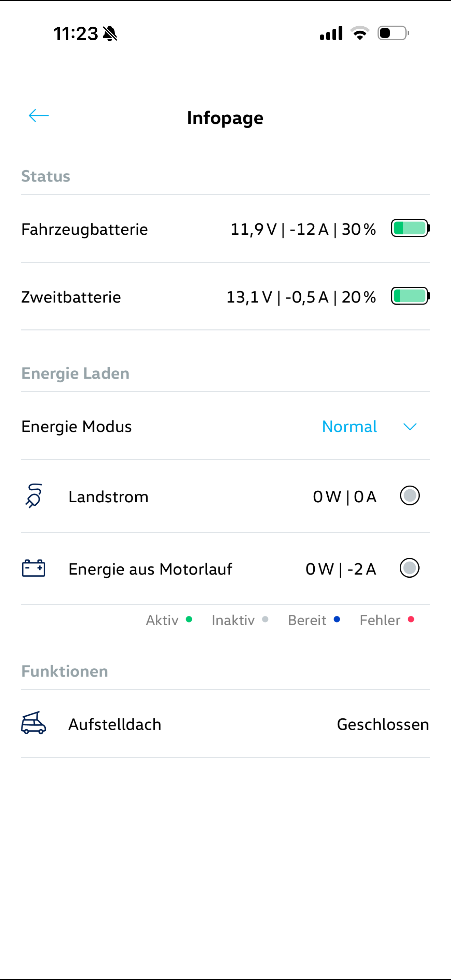451x980 pixels.
Task: Click the red Fehler legend dot
Action: (411, 620)
